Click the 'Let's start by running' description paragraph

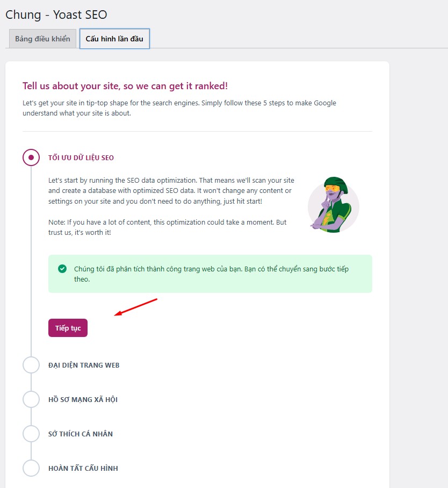point(171,191)
